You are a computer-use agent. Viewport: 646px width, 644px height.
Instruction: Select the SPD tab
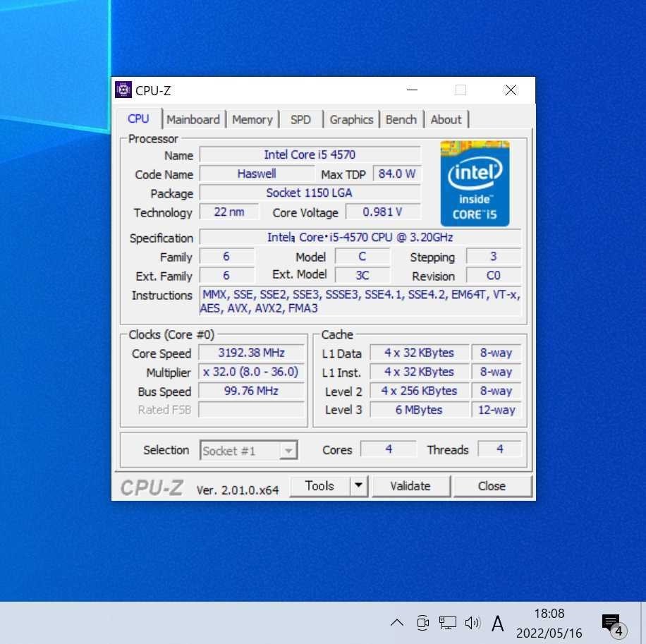(x=300, y=119)
